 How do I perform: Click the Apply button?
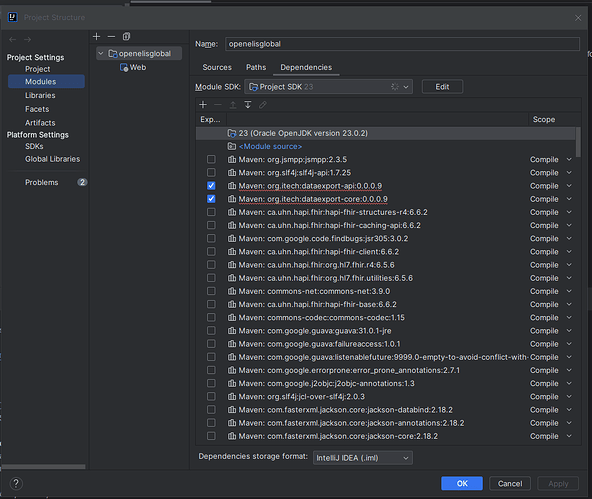click(558, 484)
